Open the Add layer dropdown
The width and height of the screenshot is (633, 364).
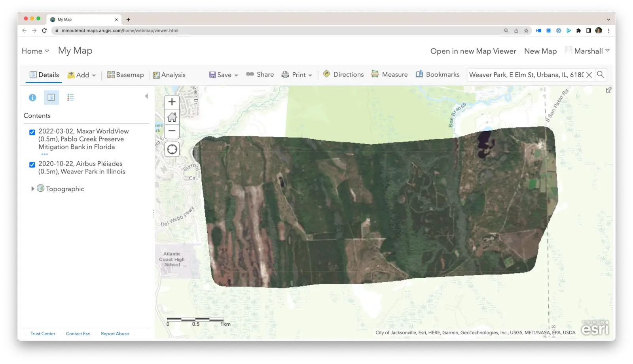(x=81, y=75)
